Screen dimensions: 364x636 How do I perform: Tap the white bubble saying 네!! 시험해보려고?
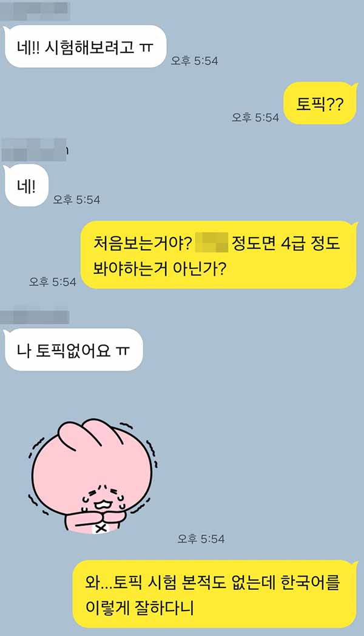(x=85, y=46)
